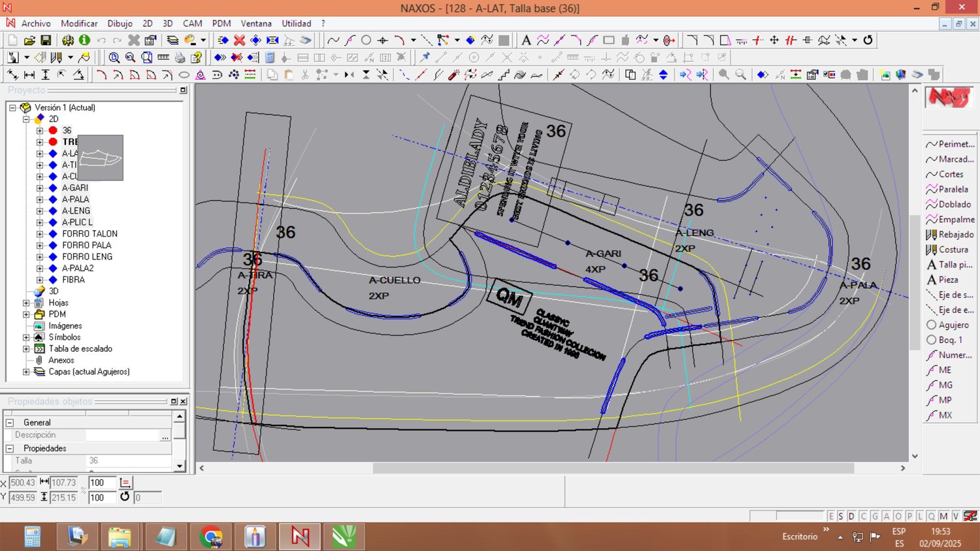Open Chrome from the taskbar
The width and height of the screenshot is (980, 551).
click(x=210, y=537)
